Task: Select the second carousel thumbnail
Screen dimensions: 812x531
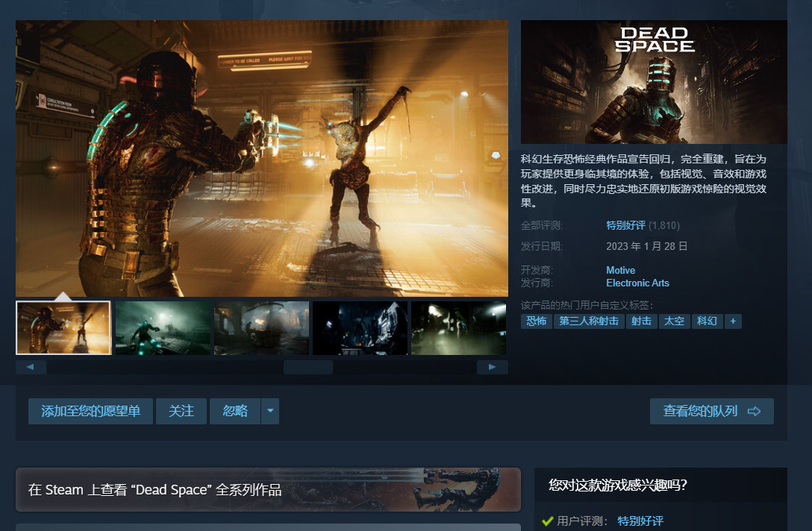Action: point(162,327)
